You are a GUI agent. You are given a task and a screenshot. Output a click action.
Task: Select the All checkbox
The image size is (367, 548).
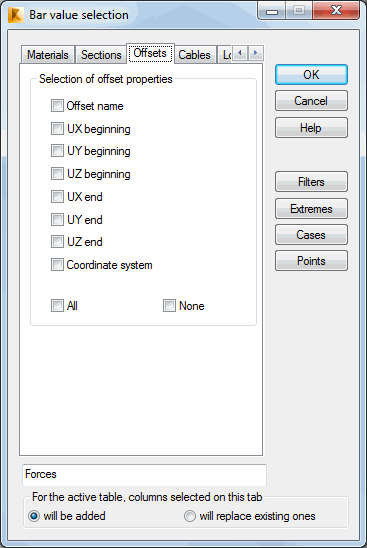(57, 305)
